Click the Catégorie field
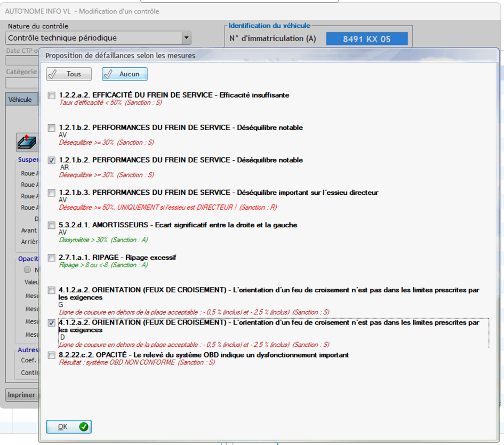The width and height of the screenshot is (504, 445). [x=21, y=83]
